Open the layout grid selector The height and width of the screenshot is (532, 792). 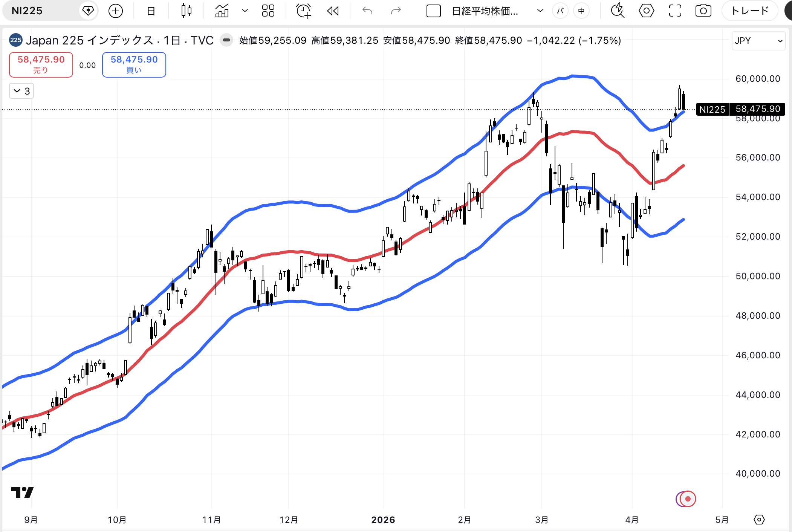pos(268,11)
